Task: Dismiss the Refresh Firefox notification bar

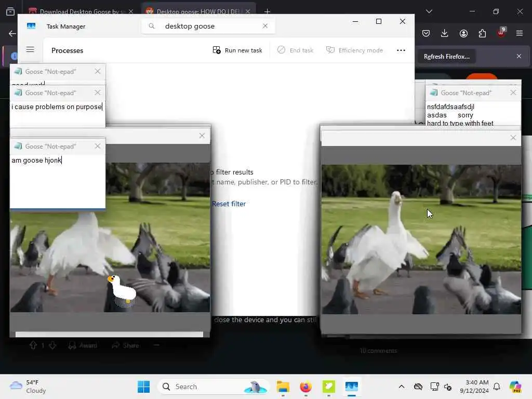Action: tap(519, 56)
